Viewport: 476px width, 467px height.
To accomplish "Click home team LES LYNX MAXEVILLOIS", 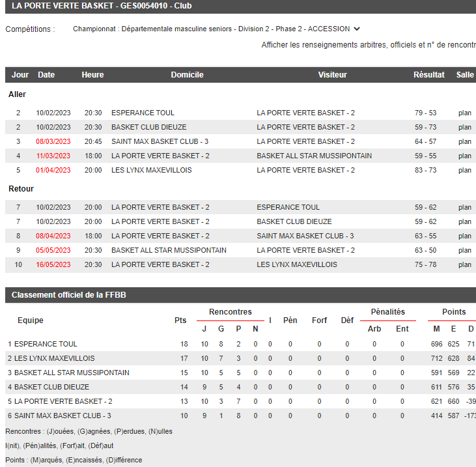I will 152,170.
